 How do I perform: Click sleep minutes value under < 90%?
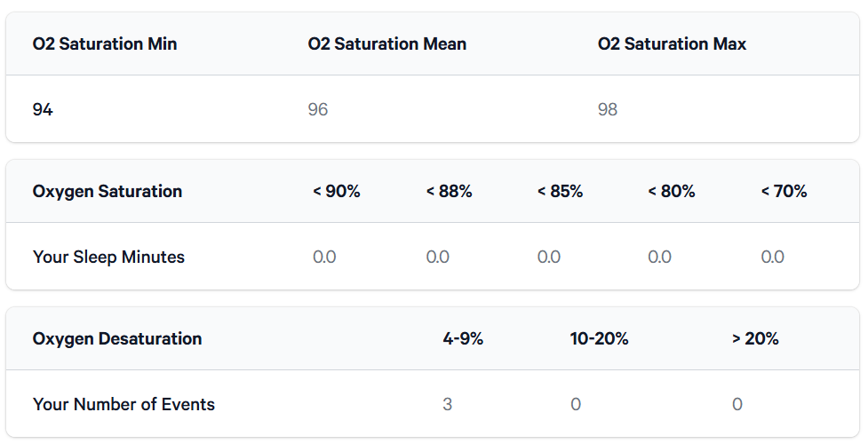324,257
